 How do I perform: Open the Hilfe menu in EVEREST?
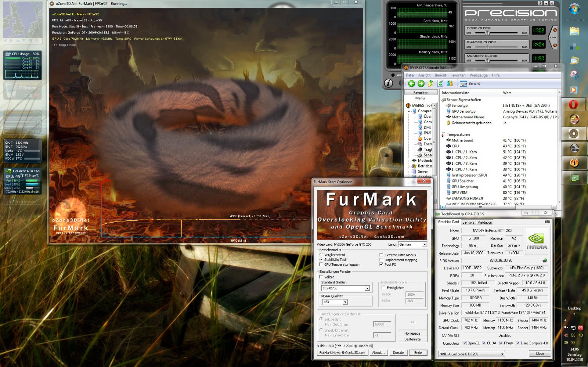(496, 75)
